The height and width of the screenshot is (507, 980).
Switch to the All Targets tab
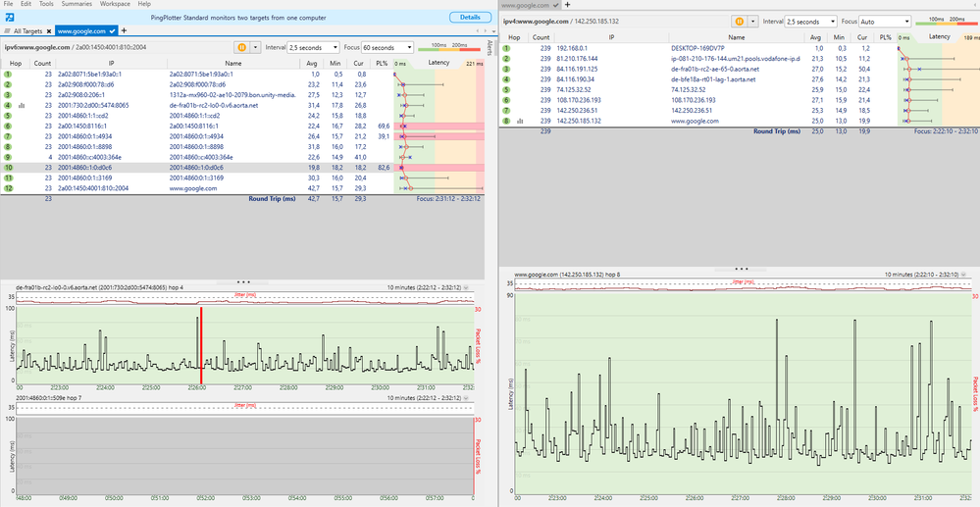click(29, 31)
